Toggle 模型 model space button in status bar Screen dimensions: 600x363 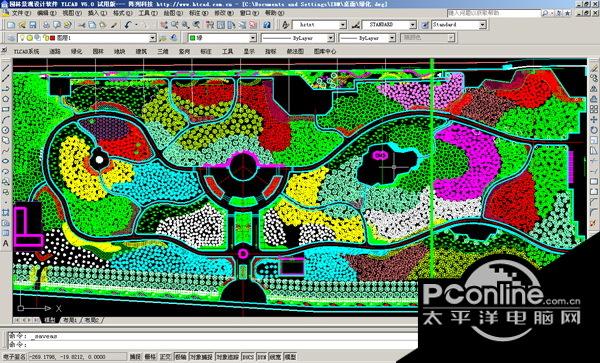pos(290,356)
